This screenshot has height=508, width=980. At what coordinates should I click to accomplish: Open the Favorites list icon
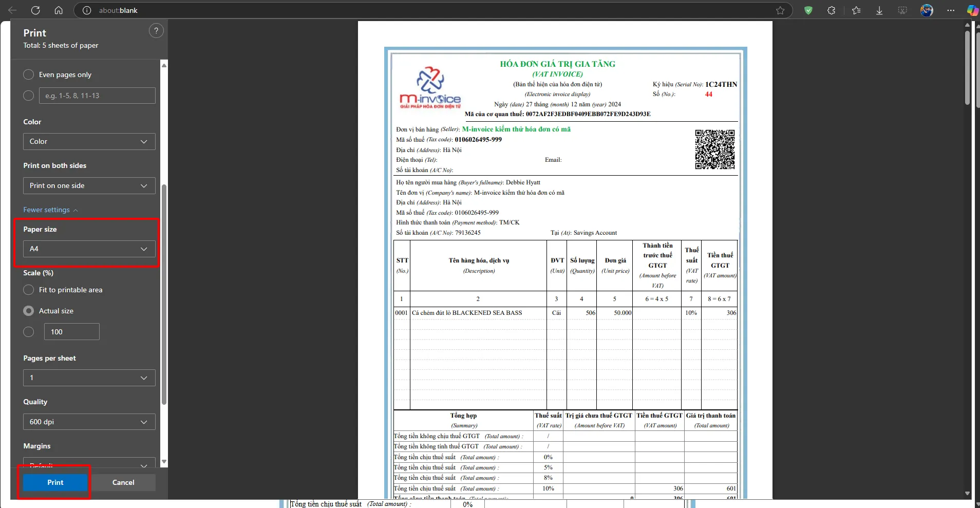856,10
